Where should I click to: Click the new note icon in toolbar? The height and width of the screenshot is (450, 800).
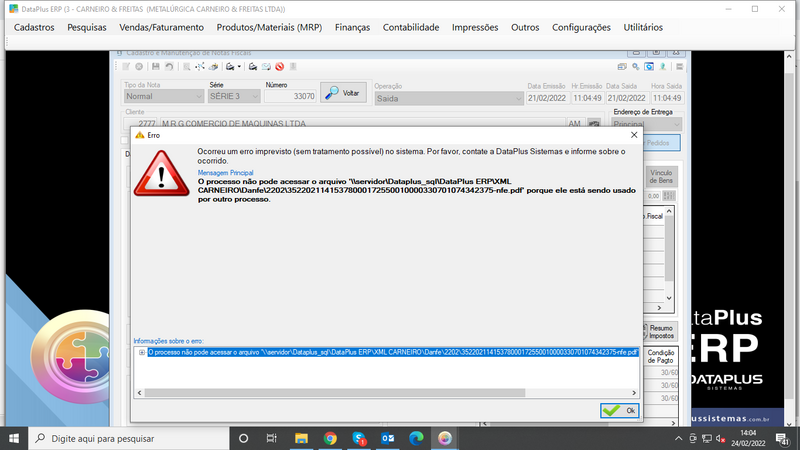[x=126, y=66]
